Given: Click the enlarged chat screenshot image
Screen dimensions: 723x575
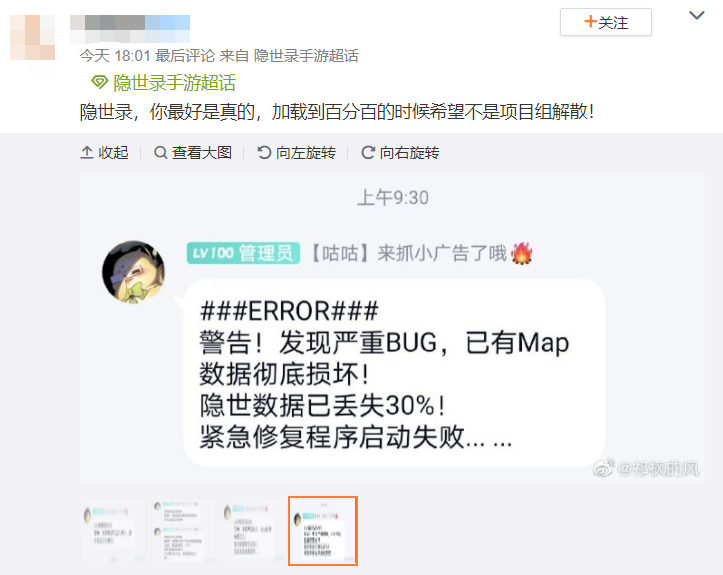Looking at the screenshot, I should [x=392, y=328].
